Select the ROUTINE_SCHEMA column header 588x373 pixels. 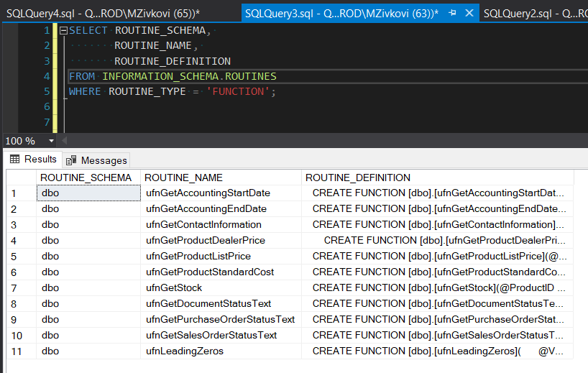click(88, 178)
